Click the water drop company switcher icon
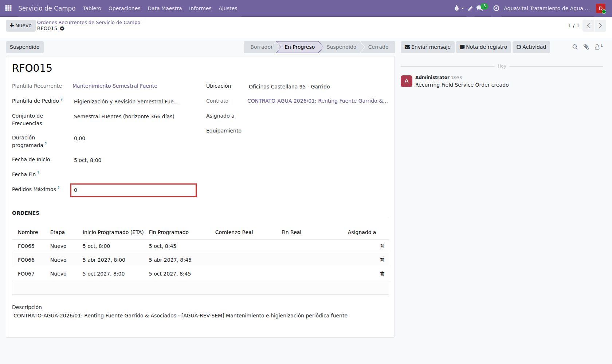Image resolution: width=612 pixels, height=364 pixels. click(x=459, y=8)
